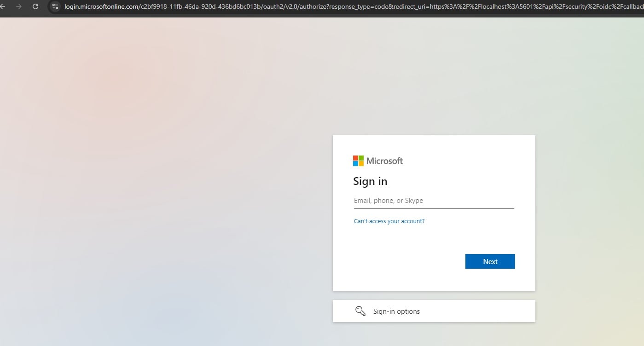Click the browser forward arrow
The width and height of the screenshot is (644, 346).
[x=19, y=6]
